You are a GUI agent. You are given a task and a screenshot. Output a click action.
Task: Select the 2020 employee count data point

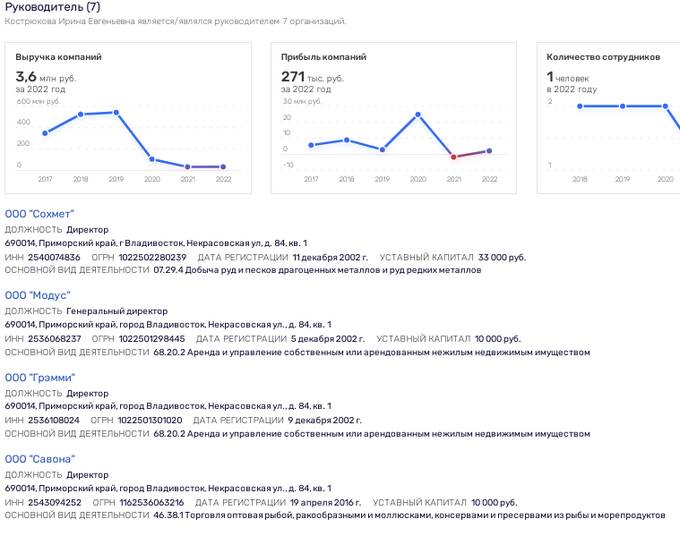665,106
